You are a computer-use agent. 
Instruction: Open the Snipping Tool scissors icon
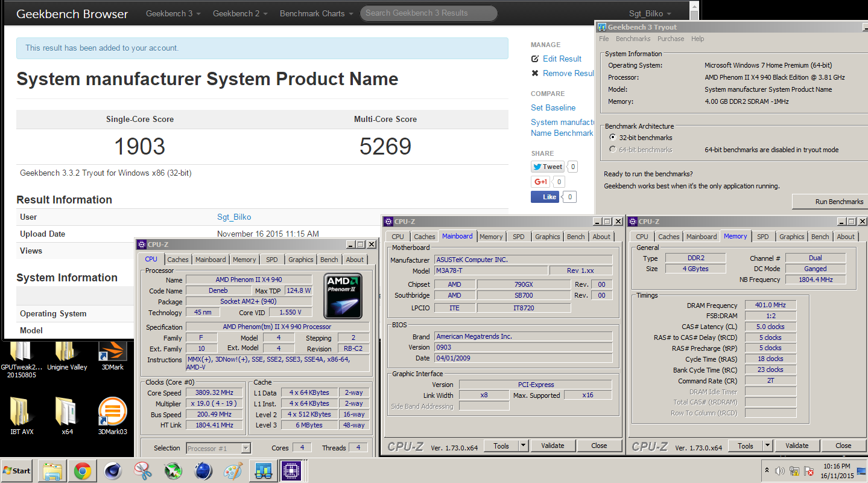[143, 471]
